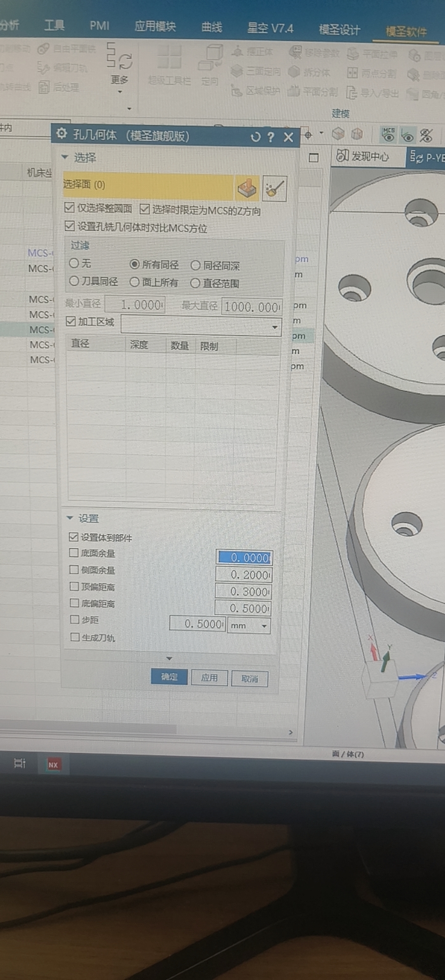Viewport: 445px width, 980px height.
Task: Click the wireframe cube display icon
Action: point(357,134)
